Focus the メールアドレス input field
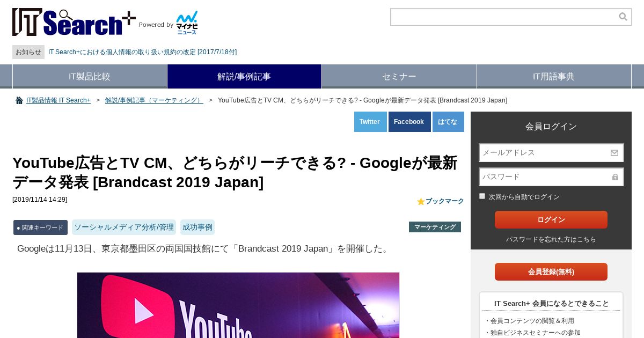Screen dimensions: 644x338 551,153
